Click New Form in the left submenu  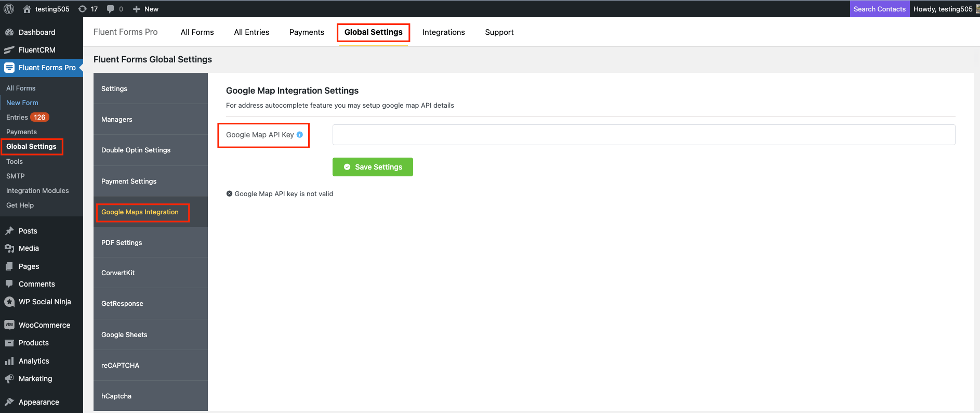coord(22,103)
